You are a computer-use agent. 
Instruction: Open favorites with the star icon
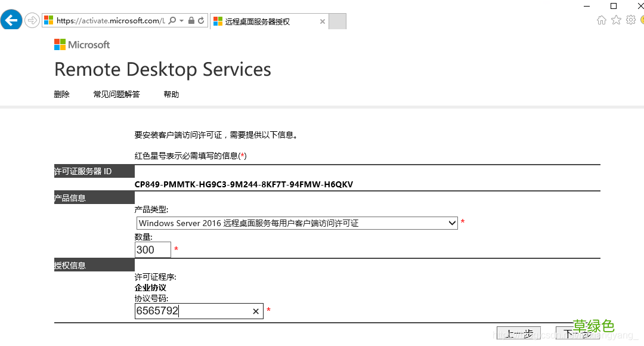point(616,19)
